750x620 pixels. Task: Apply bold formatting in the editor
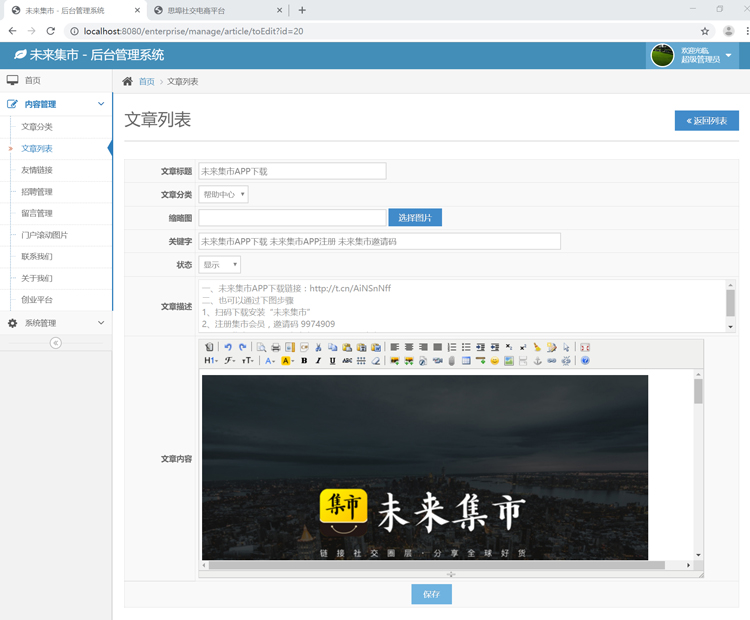click(x=304, y=361)
